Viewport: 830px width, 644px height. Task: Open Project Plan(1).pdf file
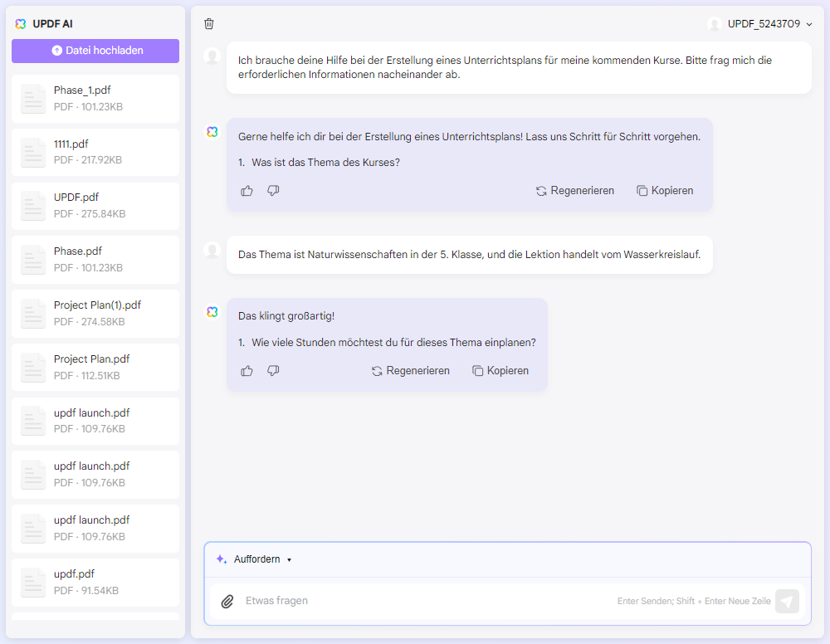pos(95,314)
